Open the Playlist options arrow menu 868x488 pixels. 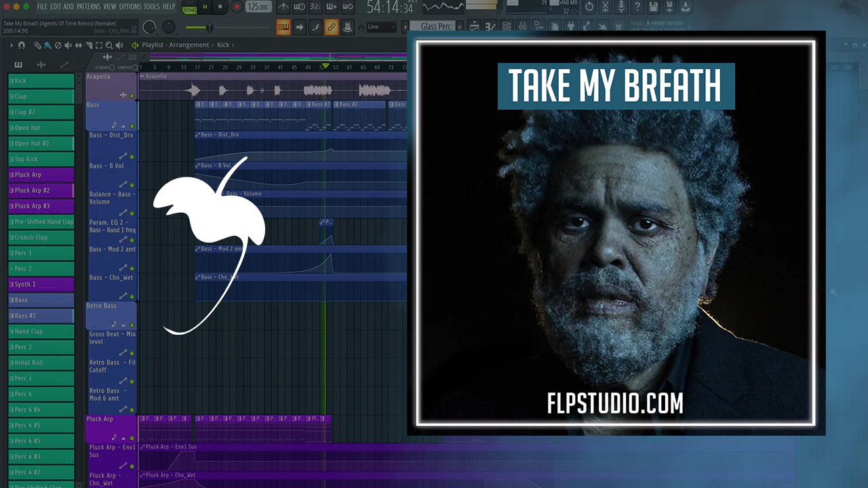coord(11,45)
